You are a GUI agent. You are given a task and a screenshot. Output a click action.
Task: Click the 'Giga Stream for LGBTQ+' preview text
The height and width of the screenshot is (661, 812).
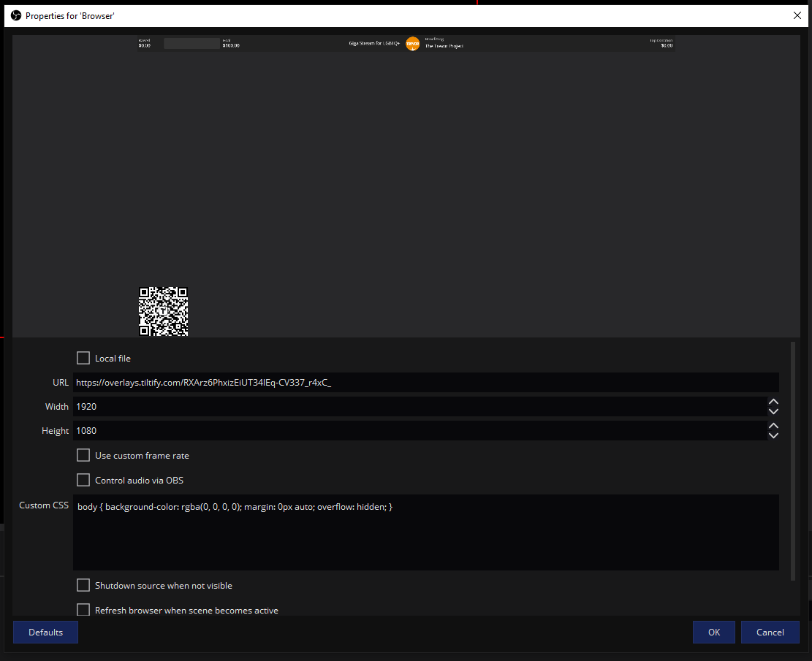click(x=374, y=44)
